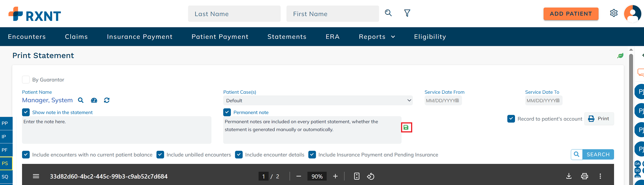Disable Include unbilled encounters option
The image size is (644, 185).
160,155
